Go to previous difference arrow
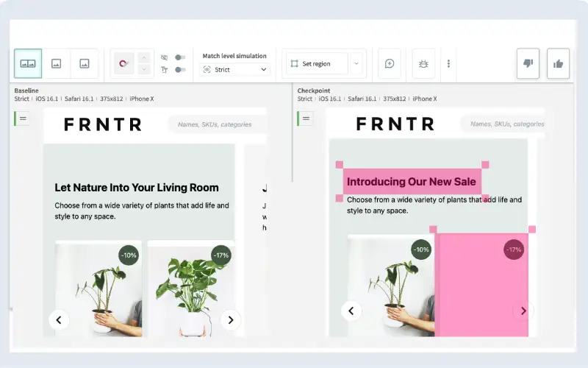 (x=144, y=57)
